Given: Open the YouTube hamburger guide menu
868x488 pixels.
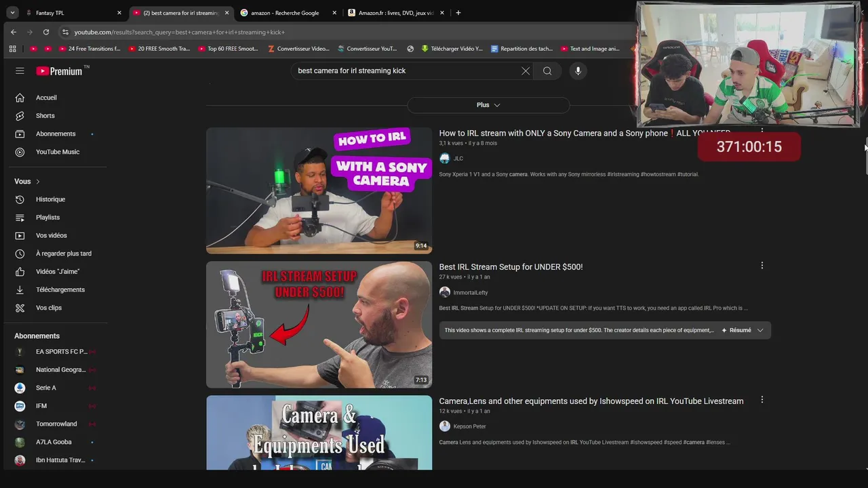Looking at the screenshot, I should point(20,70).
